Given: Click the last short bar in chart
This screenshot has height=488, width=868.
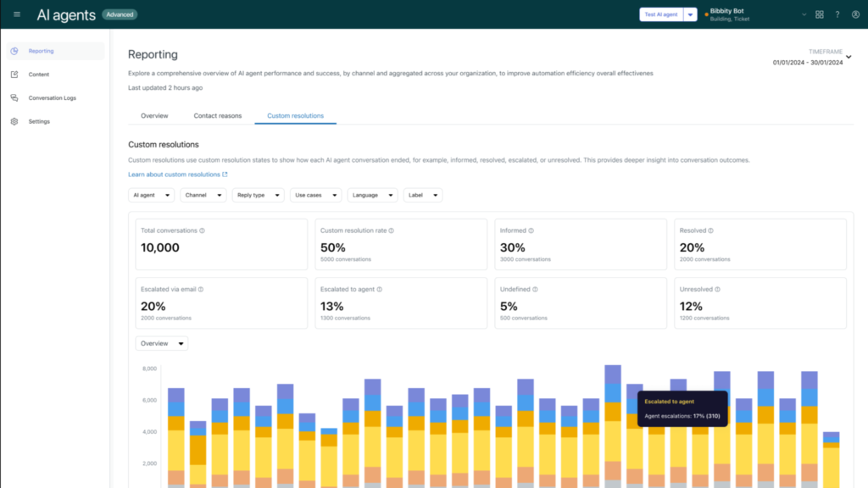Looking at the screenshot, I should pyautogui.click(x=831, y=460).
